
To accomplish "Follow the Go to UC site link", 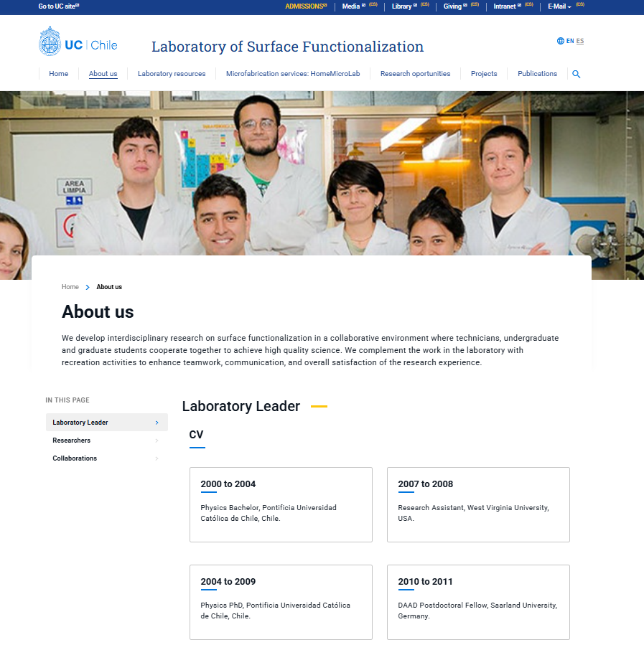I will [58, 6].
